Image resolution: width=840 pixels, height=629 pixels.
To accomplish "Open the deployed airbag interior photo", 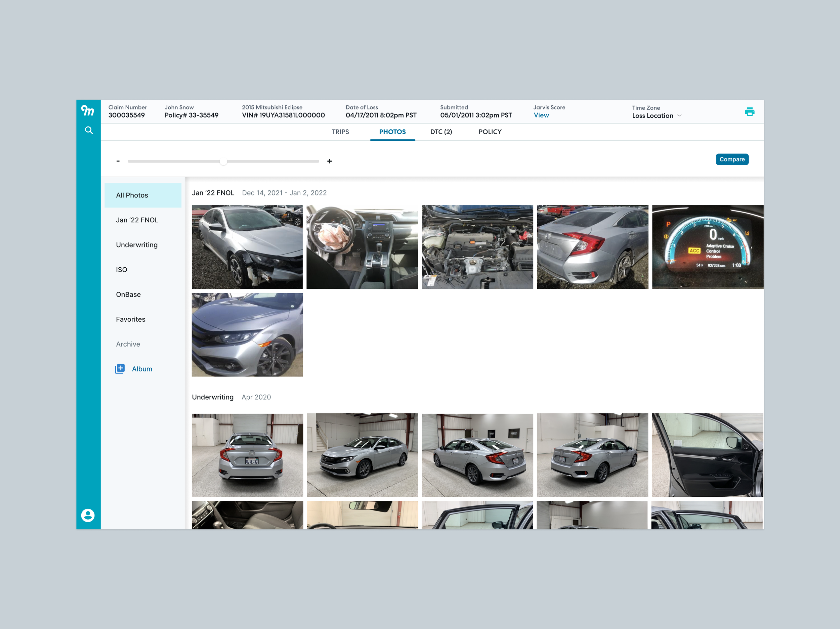I will pyautogui.click(x=362, y=247).
